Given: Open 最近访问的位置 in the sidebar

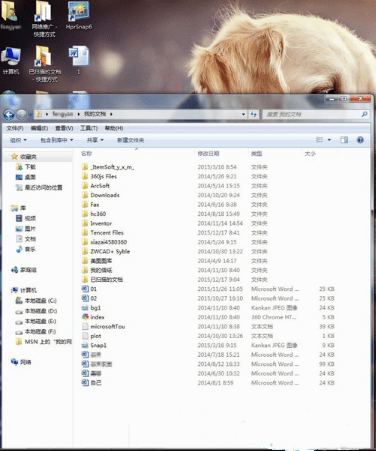Looking at the screenshot, I should tap(39, 187).
